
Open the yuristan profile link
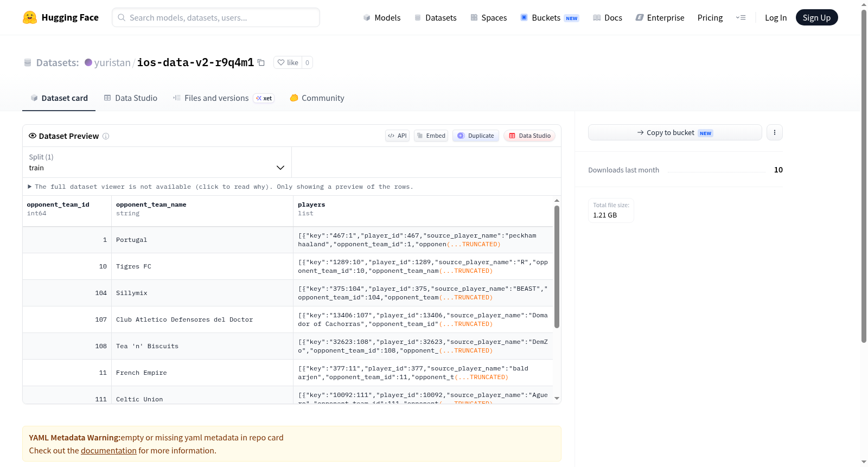112,62
